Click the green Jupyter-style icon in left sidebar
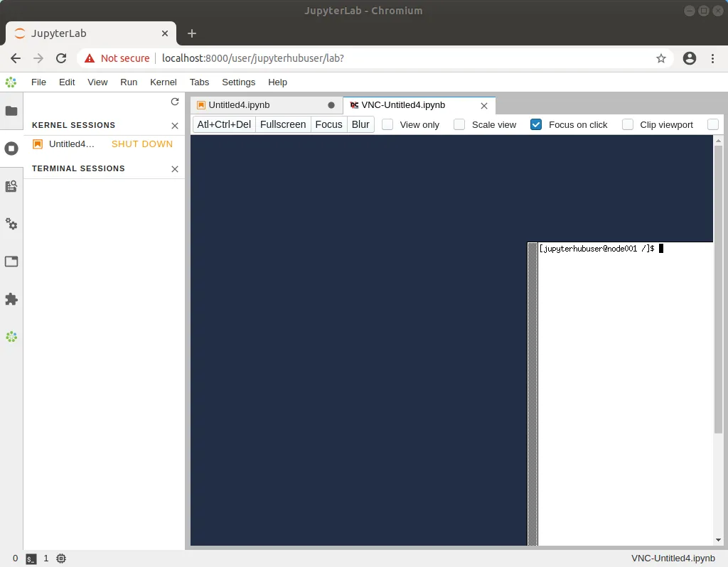 pos(11,337)
